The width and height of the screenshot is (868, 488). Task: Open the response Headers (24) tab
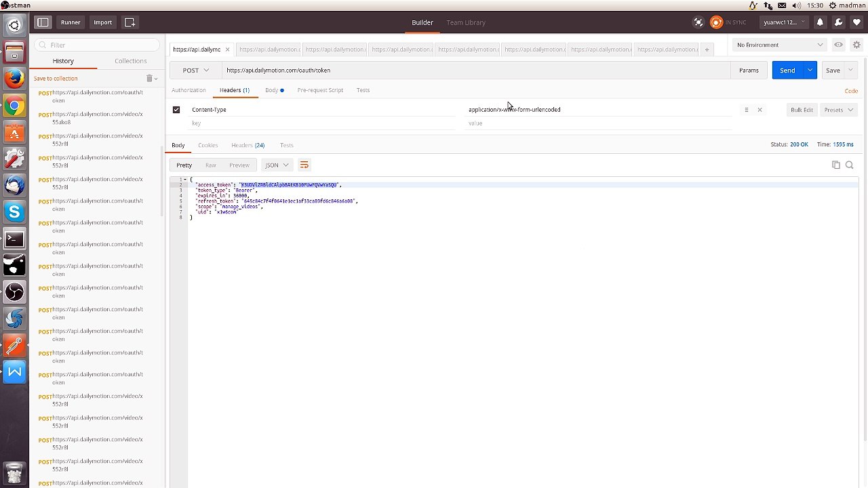(248, 145)
